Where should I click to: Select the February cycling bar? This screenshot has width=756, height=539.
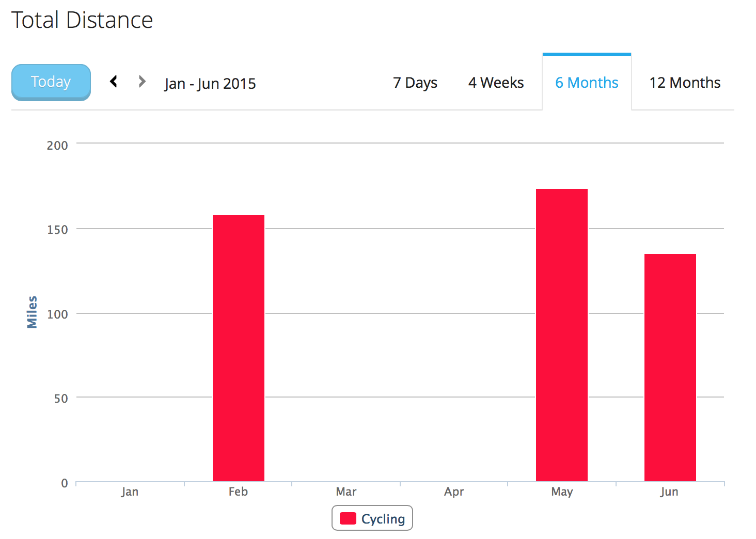click(x=239, y=348)
